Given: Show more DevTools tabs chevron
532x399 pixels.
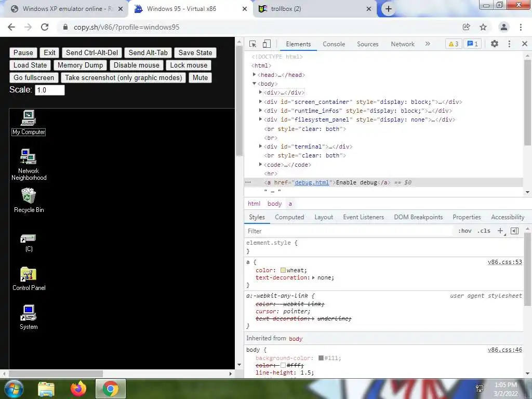Looking at the screenshot, I should pyautogui.click(x=428, y=44).
